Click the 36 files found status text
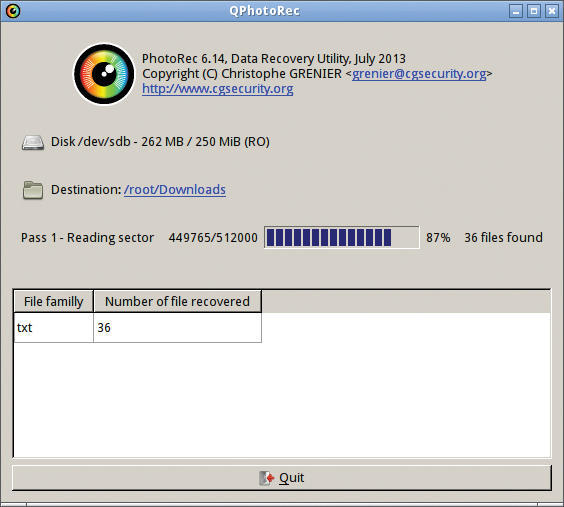 click(x=503, y=237)
